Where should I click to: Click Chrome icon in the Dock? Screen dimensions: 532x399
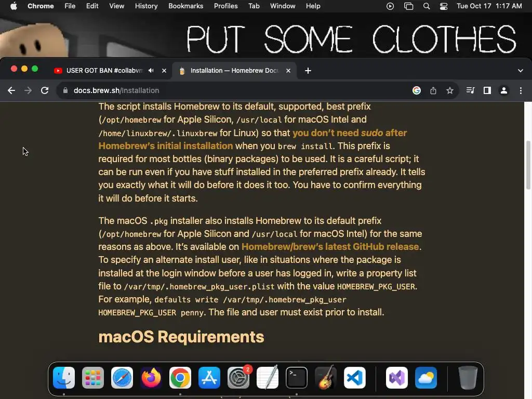click(x=180, y=378)
